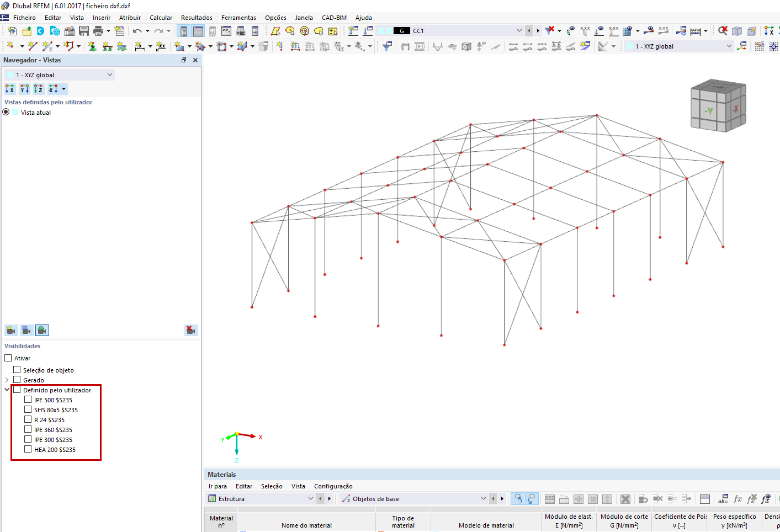Open the Inserir menu
The image size is (780, 532).
102,18
